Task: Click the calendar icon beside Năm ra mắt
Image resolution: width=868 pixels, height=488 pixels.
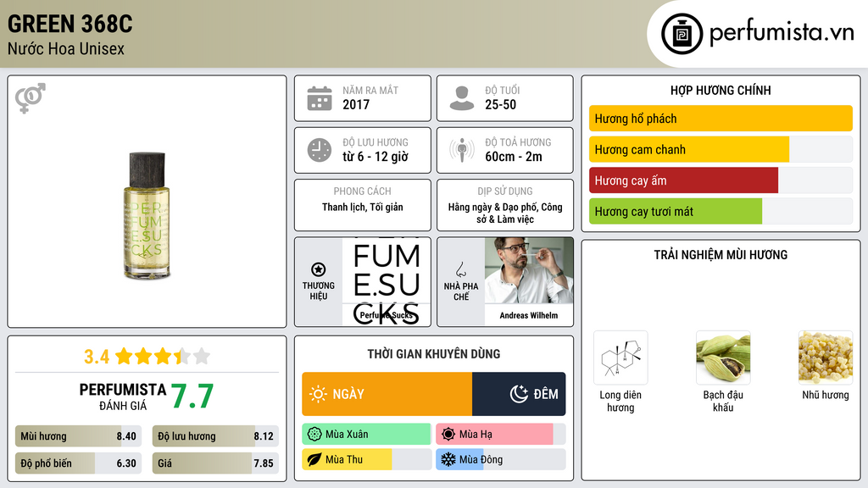Action: 320,98
